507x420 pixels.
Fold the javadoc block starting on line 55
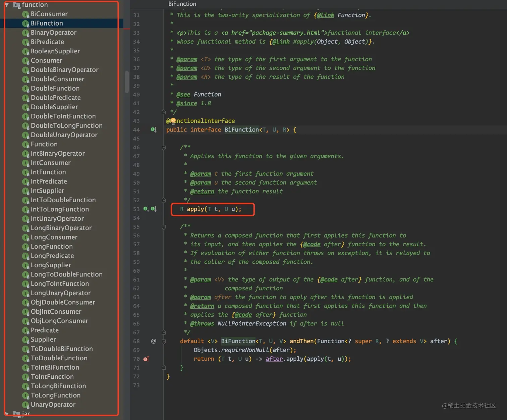(x=164, y=227)
